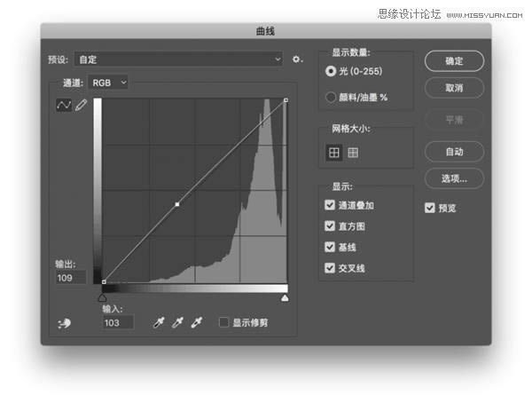The width and height of the screenshot is (532, 403).
Task: Select the 光 (0-255) radio option
Action: coord(331,71)
